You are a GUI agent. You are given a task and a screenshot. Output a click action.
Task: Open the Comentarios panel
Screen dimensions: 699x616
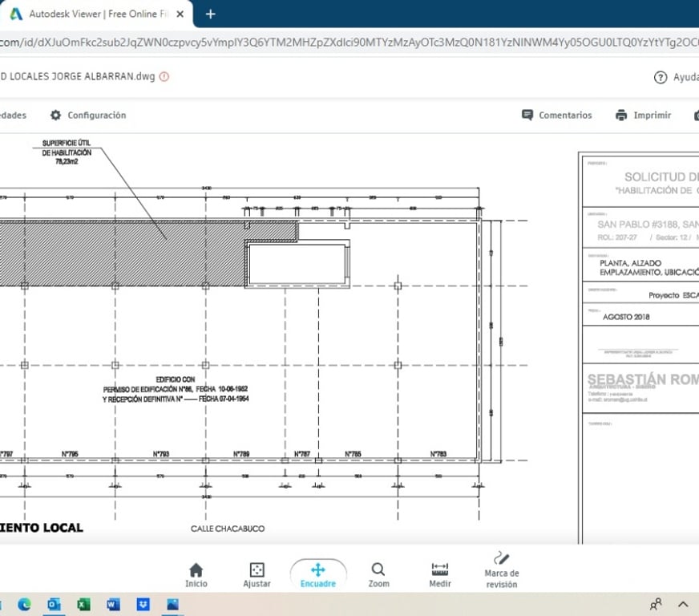tap(556, 115)
